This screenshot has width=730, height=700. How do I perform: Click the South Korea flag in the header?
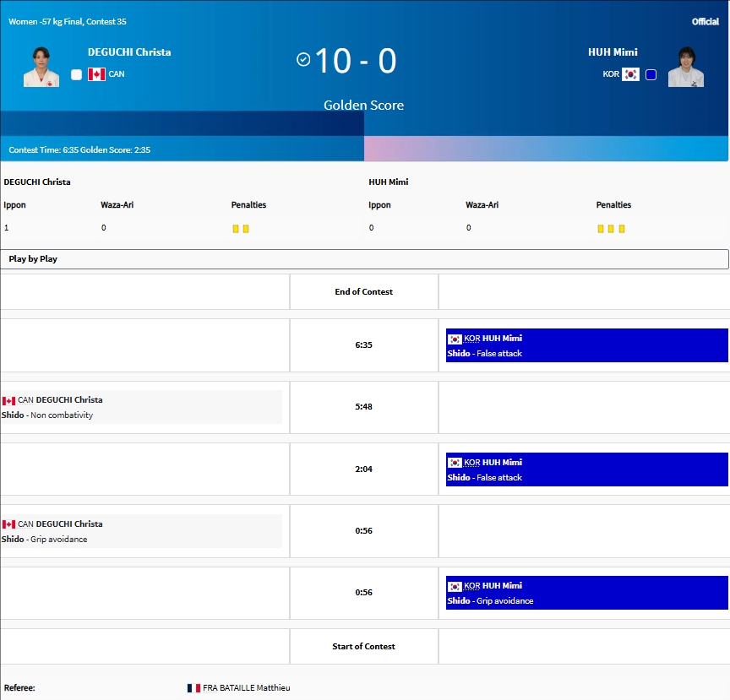click(630, 74)
